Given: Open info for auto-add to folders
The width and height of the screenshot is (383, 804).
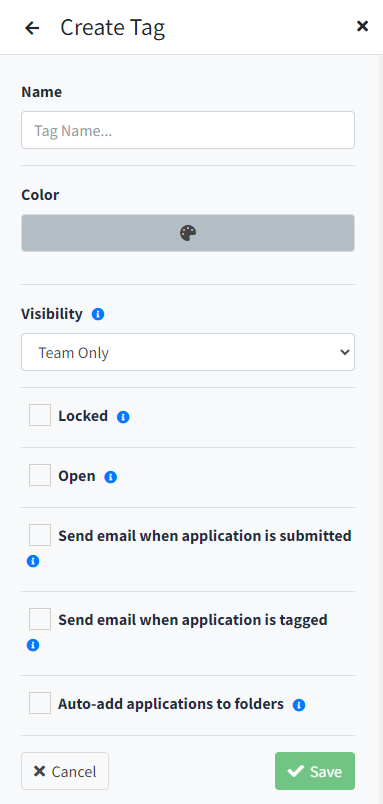Looking at the screenshot, I should coord(299,706).
